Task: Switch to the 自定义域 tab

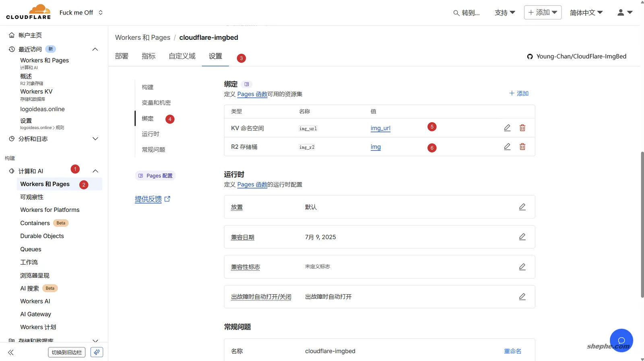Action: (182, 56)
